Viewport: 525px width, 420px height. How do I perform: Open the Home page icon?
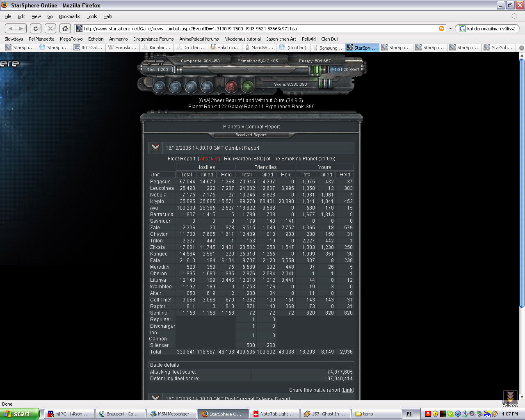coord(65,28)
